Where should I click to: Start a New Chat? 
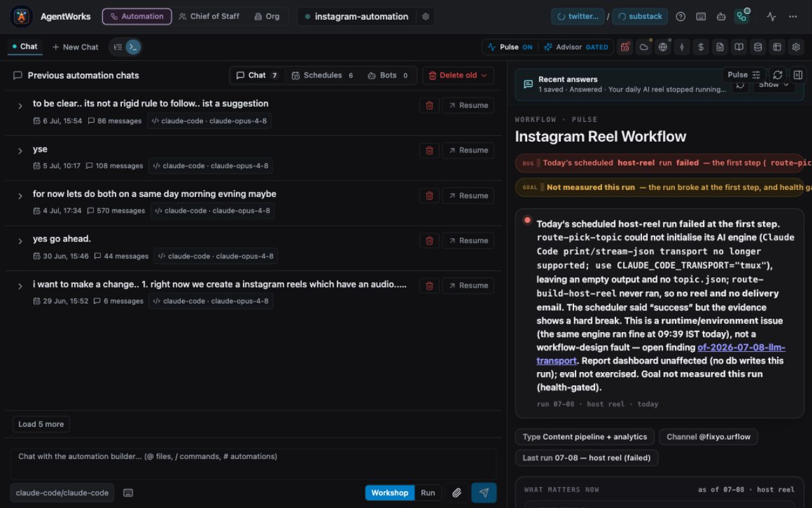[x=75, y=47]
